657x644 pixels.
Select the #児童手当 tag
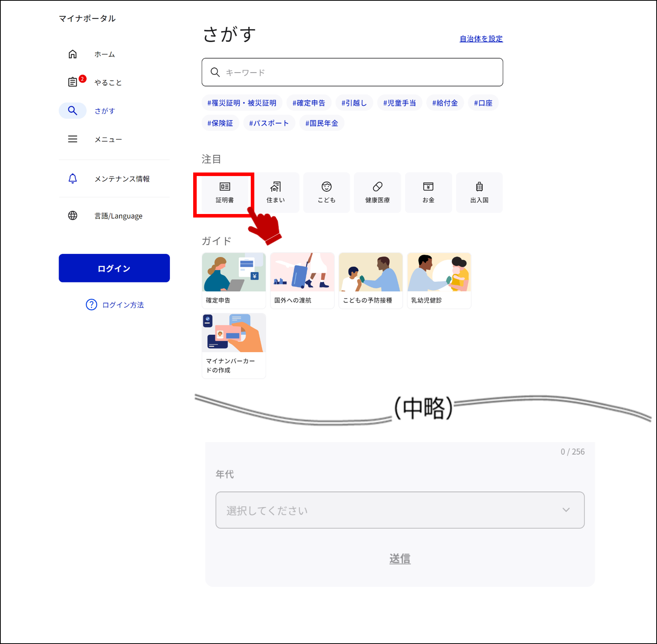click(399, 103)
